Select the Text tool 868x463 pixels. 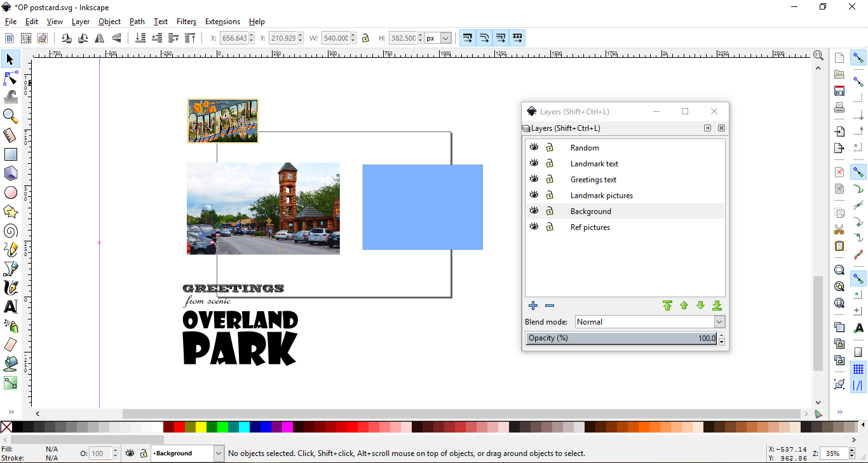10,307
